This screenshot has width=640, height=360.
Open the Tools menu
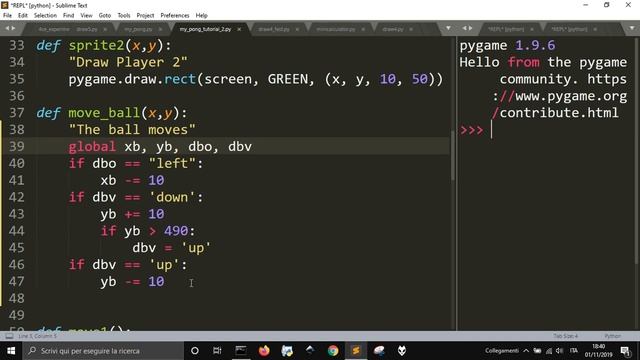124,16
